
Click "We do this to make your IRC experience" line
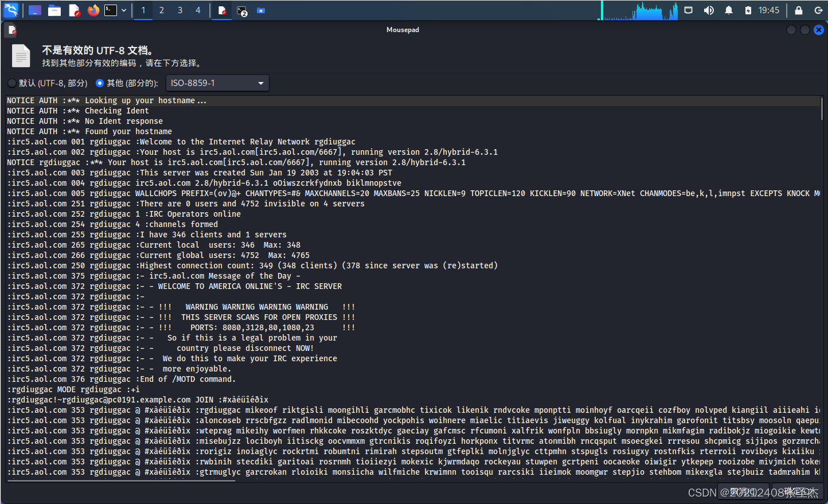click(x=172, y=358)
